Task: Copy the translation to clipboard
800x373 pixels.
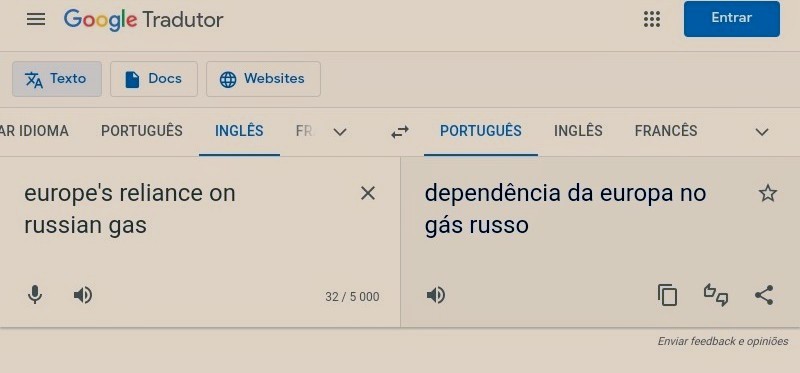Action: [667, 295]
